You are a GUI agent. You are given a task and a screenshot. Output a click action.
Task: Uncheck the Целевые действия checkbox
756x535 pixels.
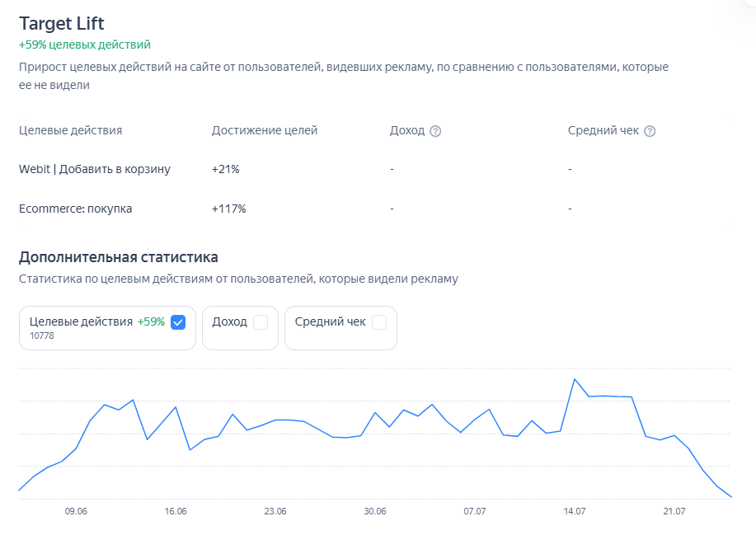178,322
